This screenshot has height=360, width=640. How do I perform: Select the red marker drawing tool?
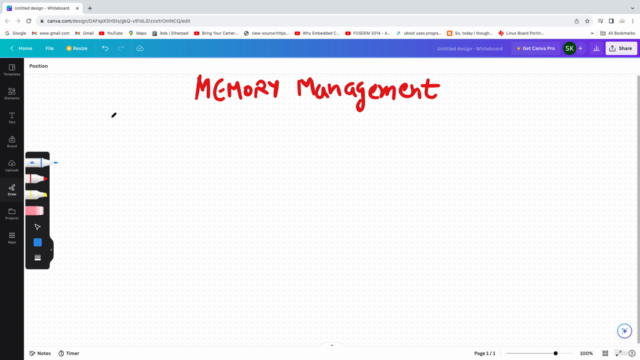click(37, 179)
